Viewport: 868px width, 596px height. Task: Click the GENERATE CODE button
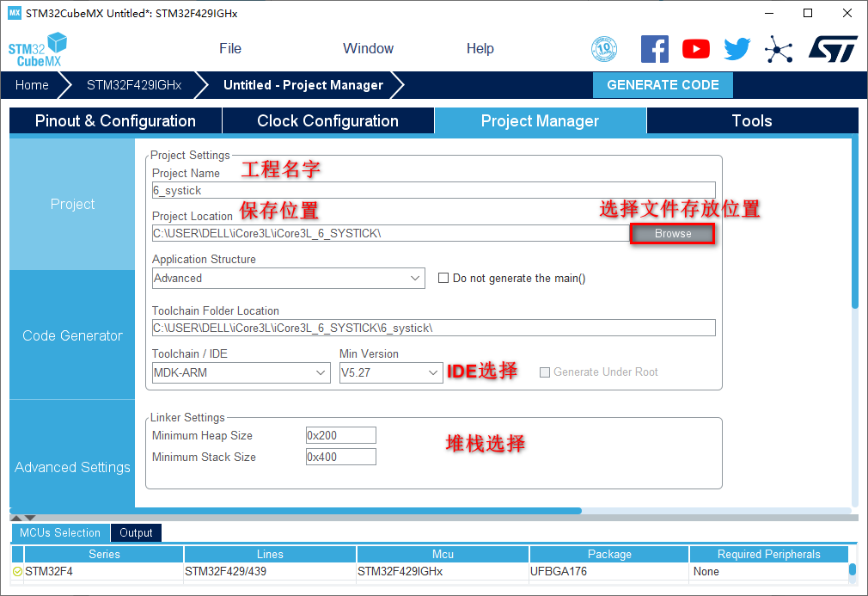[x=663, y=85]
